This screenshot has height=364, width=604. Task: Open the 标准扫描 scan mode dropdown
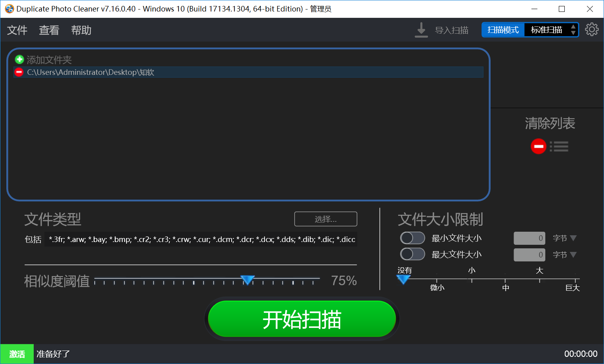tap(551, 30)
